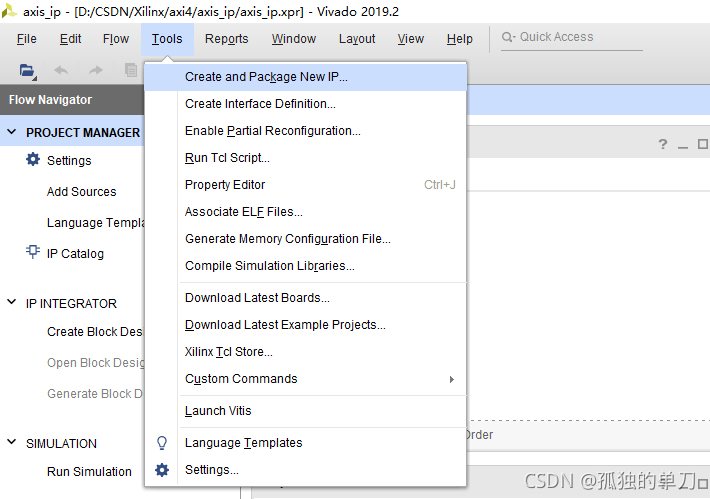
Task: Click Run Simulation
Action: pos(89,471)
